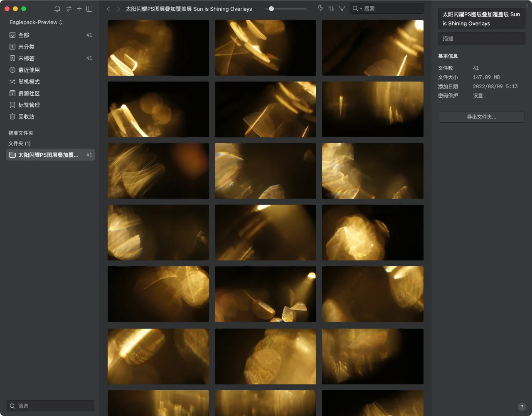Open 标签管理 tag manager
The height and width of the screenshot is (416, 532).
[x=51, y=105]
